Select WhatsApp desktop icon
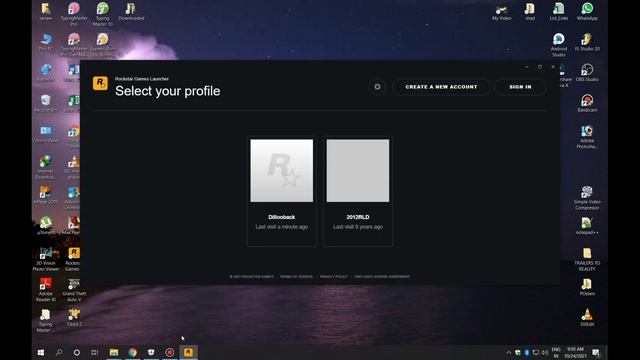640x360 pixels. pyautogui.click(x=587, y=11)
